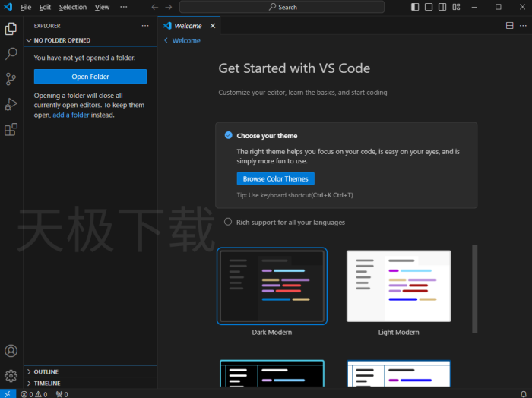Screen dimensions: 532x398
Task: Open the Extensions view
Action: 11,129
